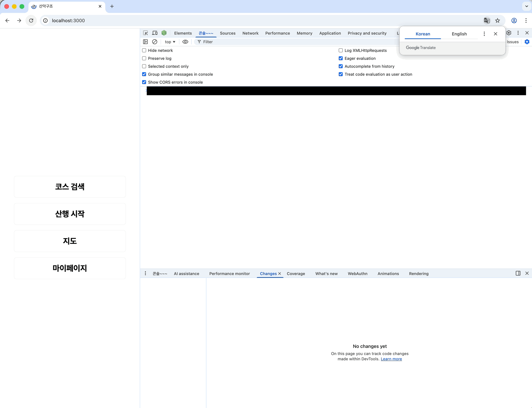532x408 pixels.
Task: Open translate popup options three-dot menu
Action: point(484,34)
